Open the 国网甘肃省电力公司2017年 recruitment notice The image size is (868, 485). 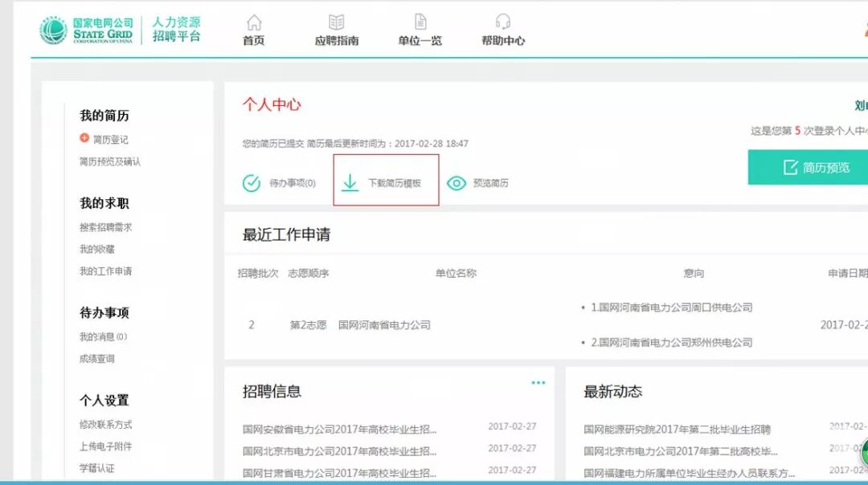pyautogui.click(x=339, y=473)
